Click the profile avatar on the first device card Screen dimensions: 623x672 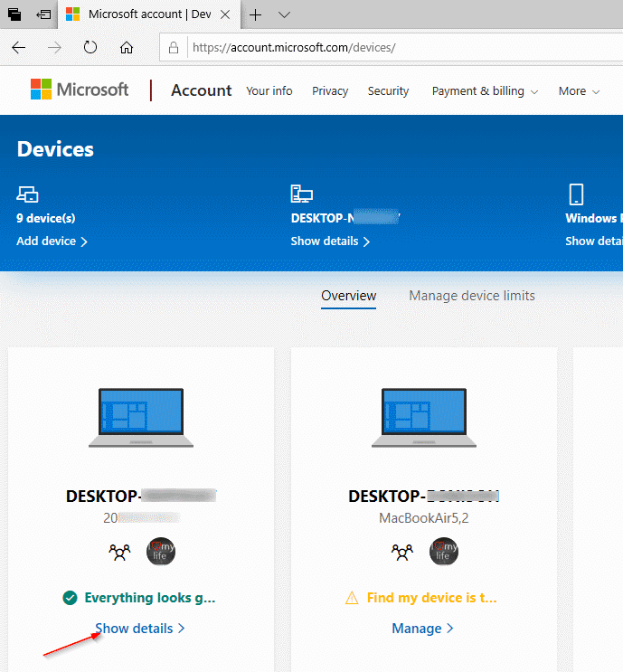[x=161, y=552]
